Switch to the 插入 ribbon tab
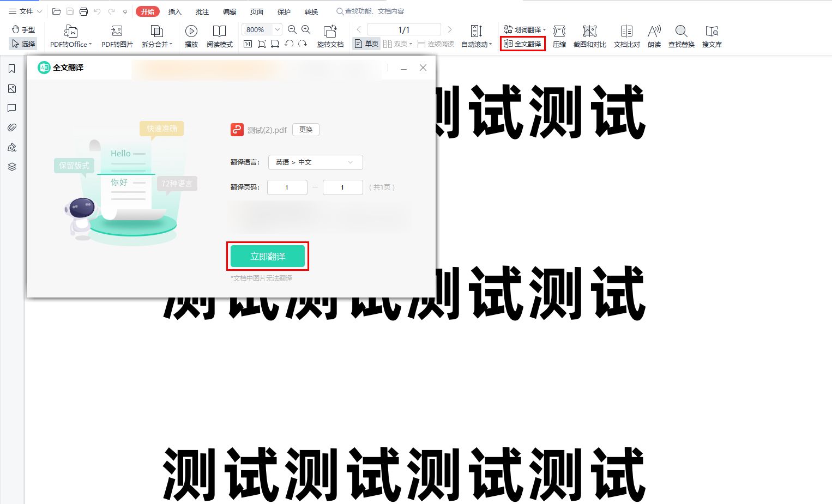This screenshot has height=504, width=832. point(174,11)
